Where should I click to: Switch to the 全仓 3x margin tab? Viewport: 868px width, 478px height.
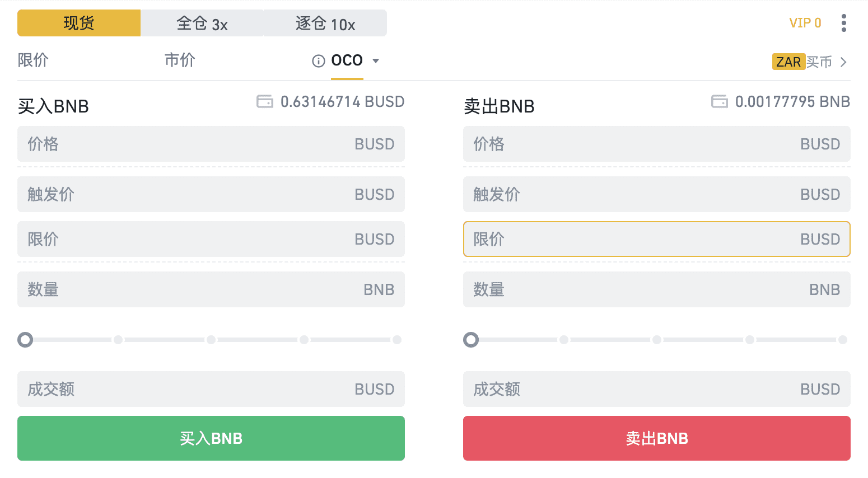[x=202, y=23]
